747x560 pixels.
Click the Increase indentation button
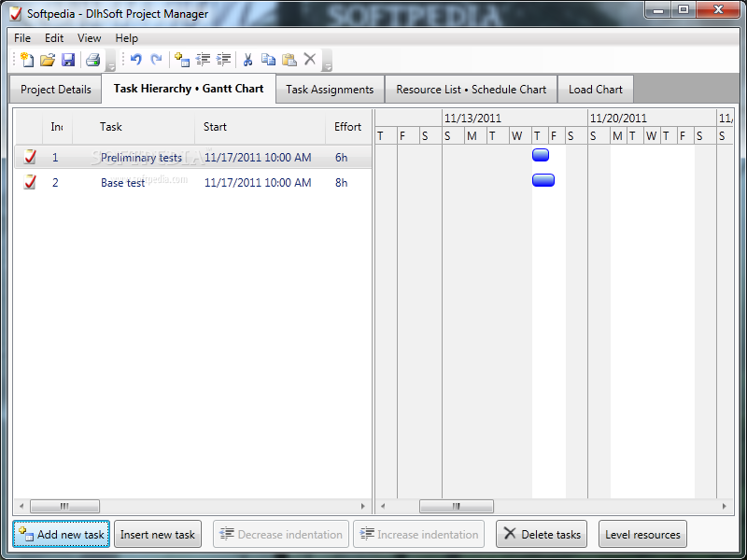(418, 534)
